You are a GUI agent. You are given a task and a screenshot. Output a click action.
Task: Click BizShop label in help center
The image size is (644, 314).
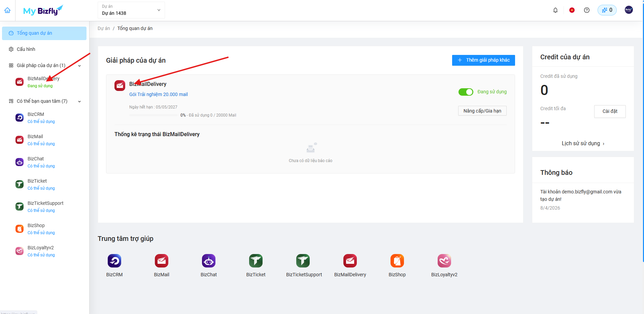click(x=397, y=275)
